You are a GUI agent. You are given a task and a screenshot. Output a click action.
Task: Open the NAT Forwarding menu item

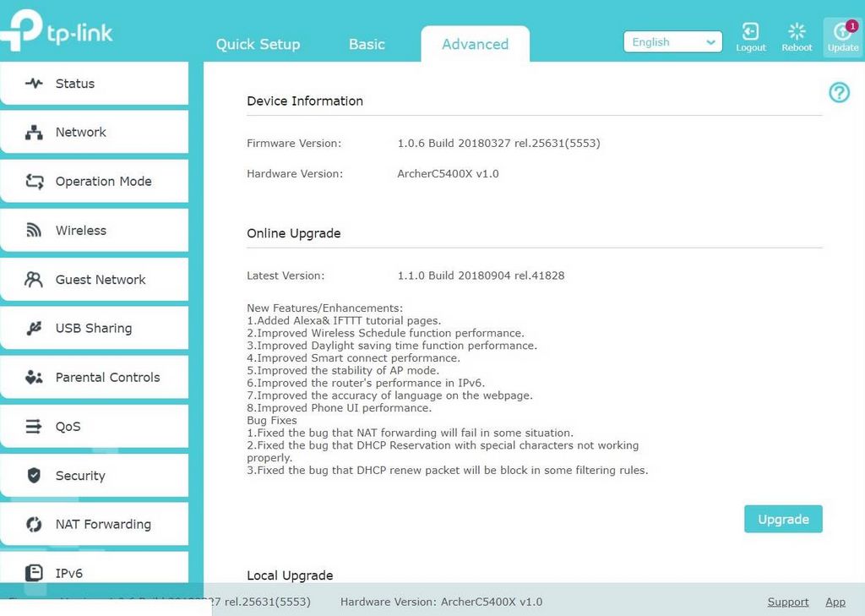tap(95, 524)
